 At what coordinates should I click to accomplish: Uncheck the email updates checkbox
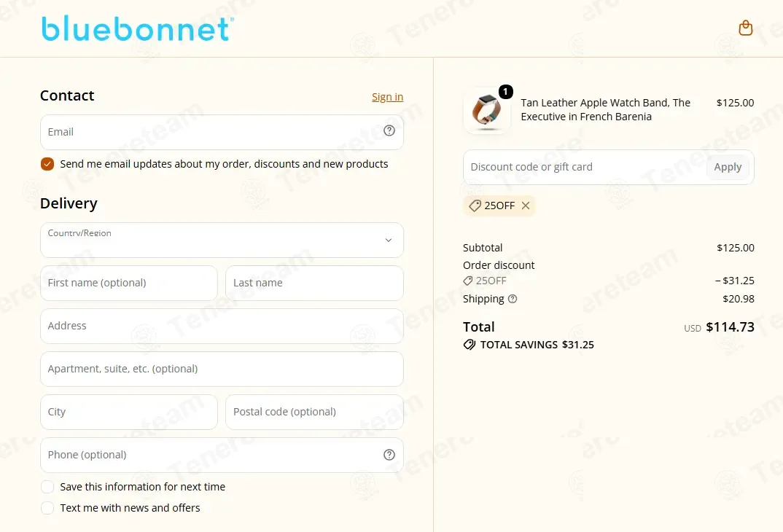(47, 164)
